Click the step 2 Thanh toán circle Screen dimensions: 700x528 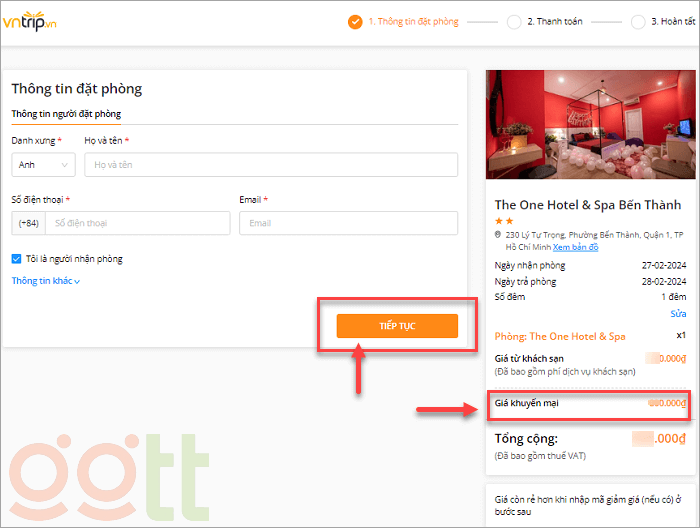pos(514,21)
